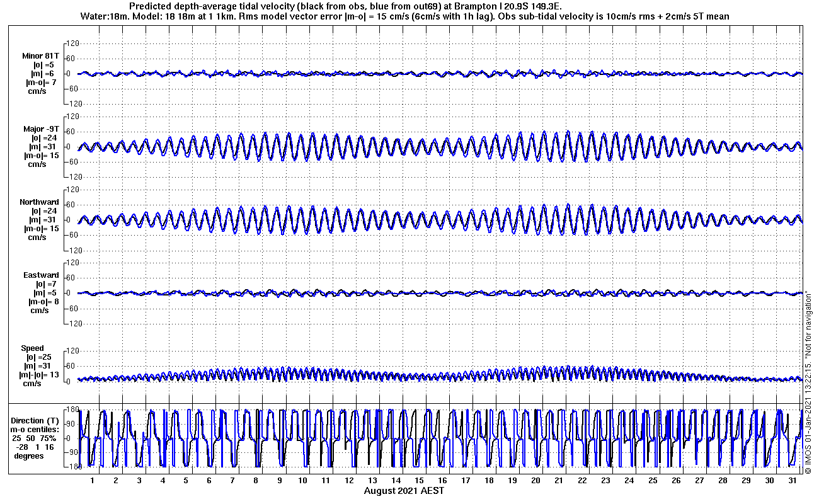This screenshot has height=504, width=819.
Task: Click "|o| =24" in the Major panel
Action: click(45, 138)
